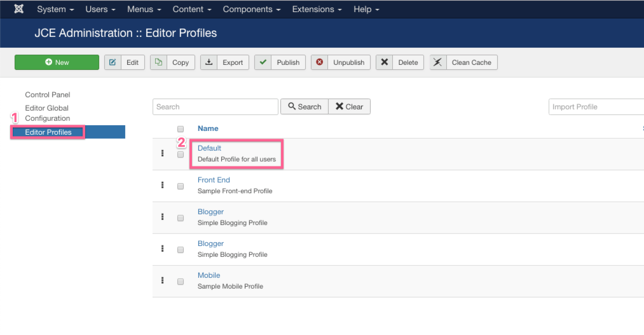Click drag handle of second Blogger row

(163, 249)
